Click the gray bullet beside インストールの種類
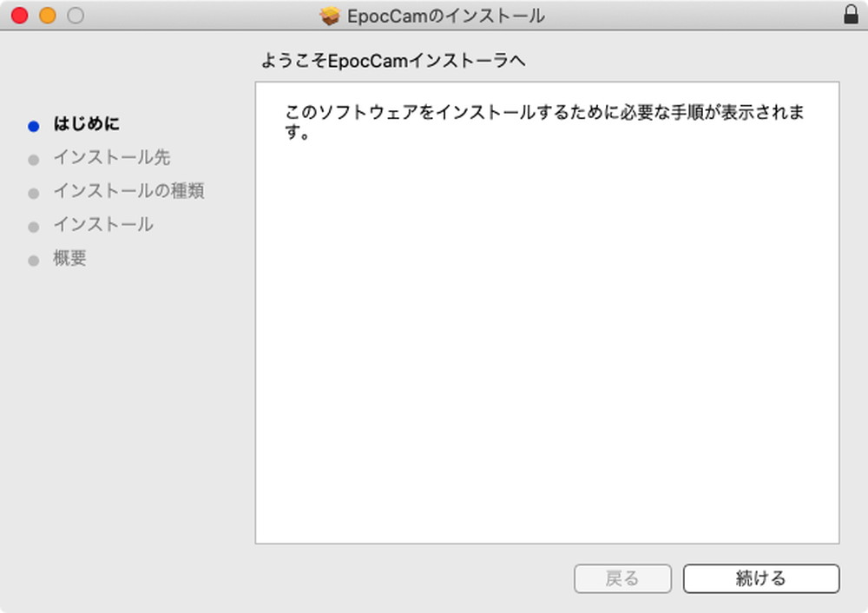Screen dimensions: 868x613 [x=34, y=194]
